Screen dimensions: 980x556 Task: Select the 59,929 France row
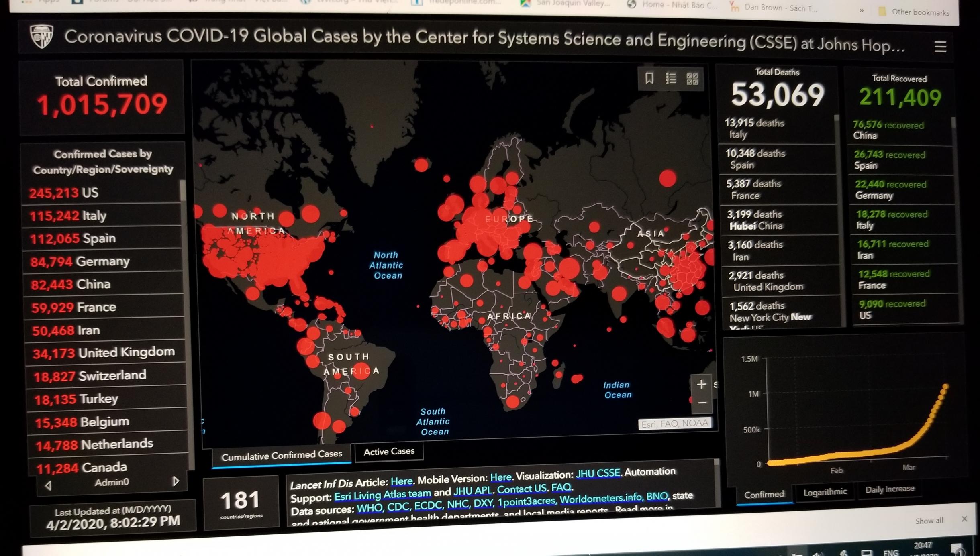pyautogui.click(x=104, y=307)
